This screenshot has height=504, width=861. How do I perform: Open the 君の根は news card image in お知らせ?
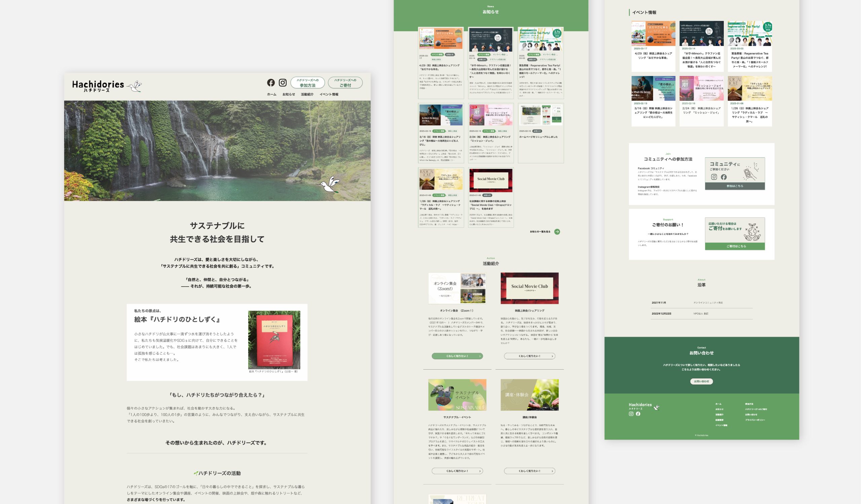pyautogui.click(x=441, y=115)
